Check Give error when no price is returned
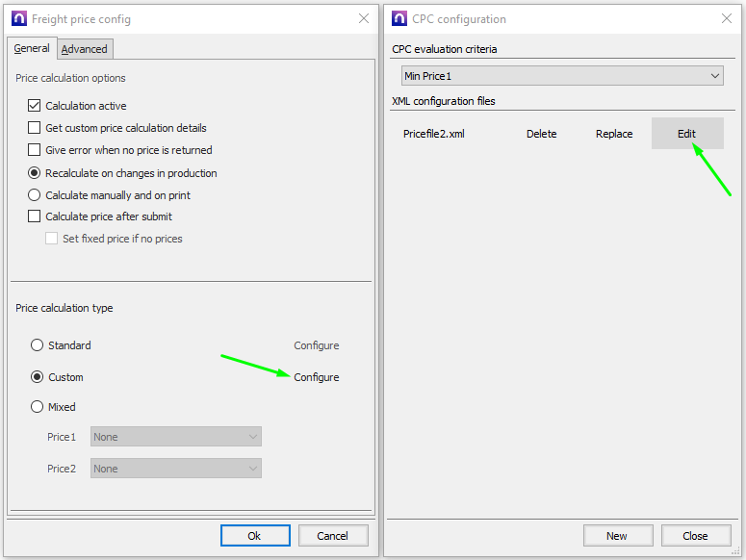The width and height of the screenshot is (746, 560). click(x=36, y=150)
